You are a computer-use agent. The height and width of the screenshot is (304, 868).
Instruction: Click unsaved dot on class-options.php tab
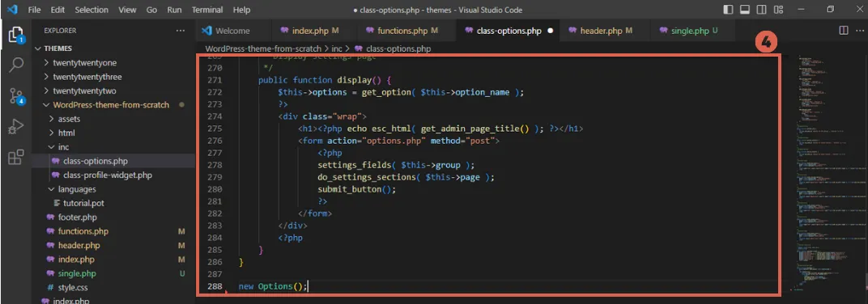tap(551, 31)
